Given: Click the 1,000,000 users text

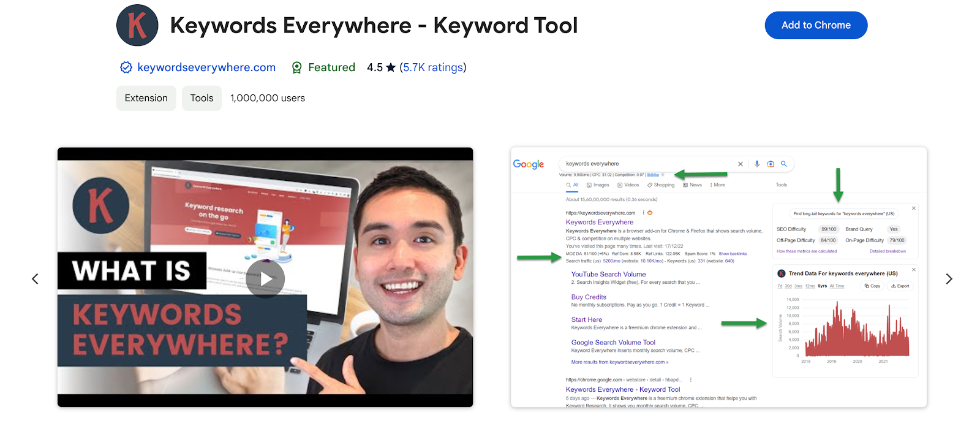Looking at the screenshot, I should [268, 98].
